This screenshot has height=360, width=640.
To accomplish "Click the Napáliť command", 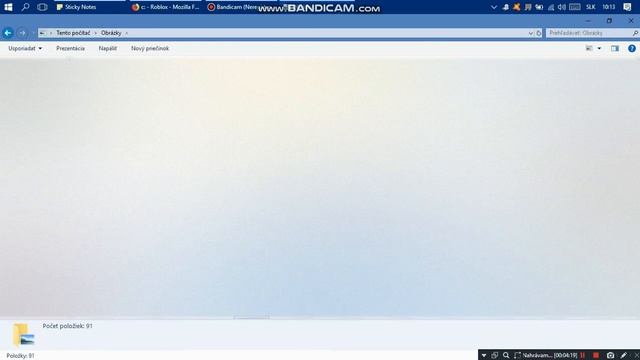I will pyautogui.click(x=108, y=49).
